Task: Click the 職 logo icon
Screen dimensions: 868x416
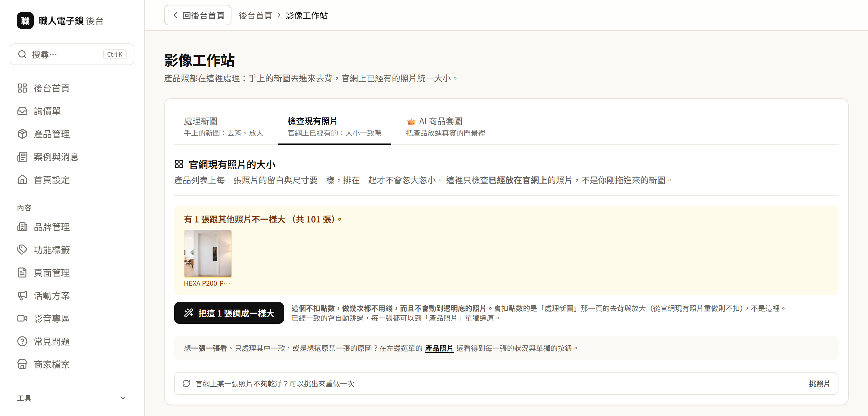Action: click(25, 20)
